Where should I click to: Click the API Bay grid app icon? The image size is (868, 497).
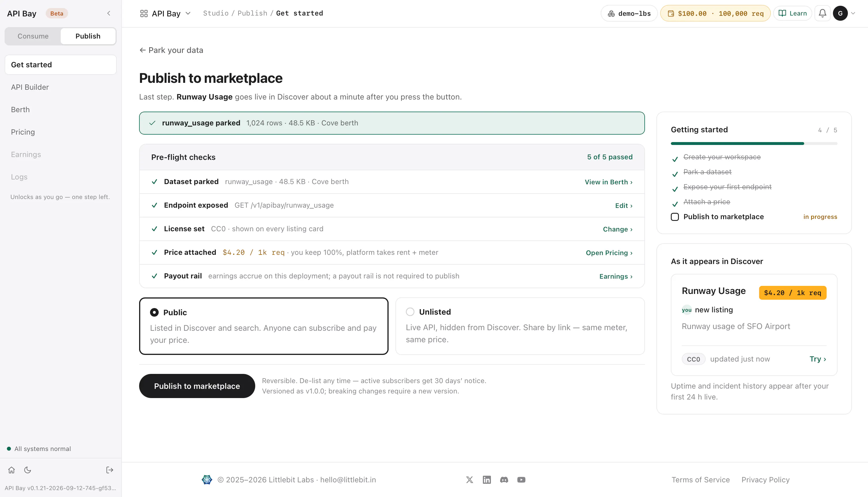(x=144, y=13)
